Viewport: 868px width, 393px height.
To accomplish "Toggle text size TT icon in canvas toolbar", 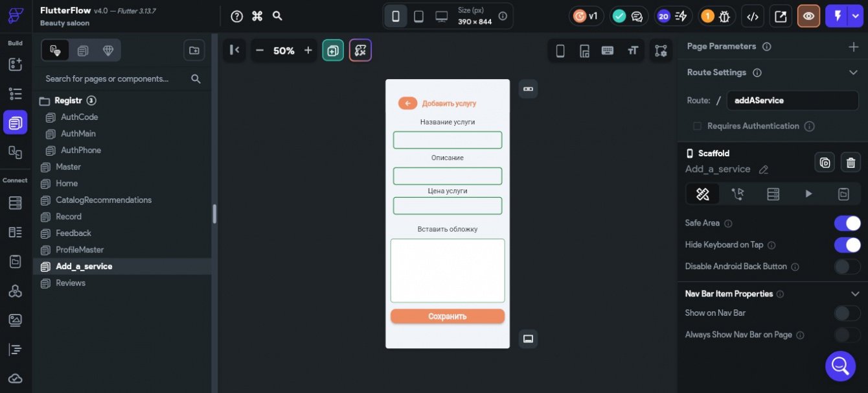I will click(633, 51).
